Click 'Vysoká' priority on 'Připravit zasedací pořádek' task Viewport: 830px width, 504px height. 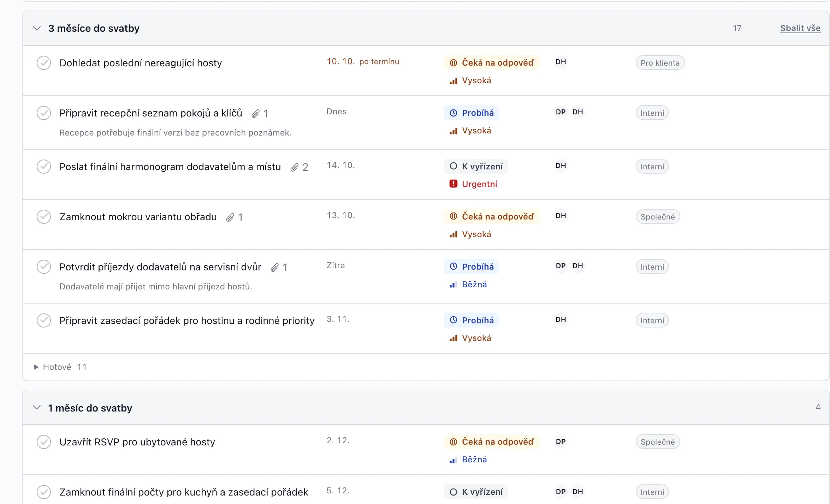470,338
